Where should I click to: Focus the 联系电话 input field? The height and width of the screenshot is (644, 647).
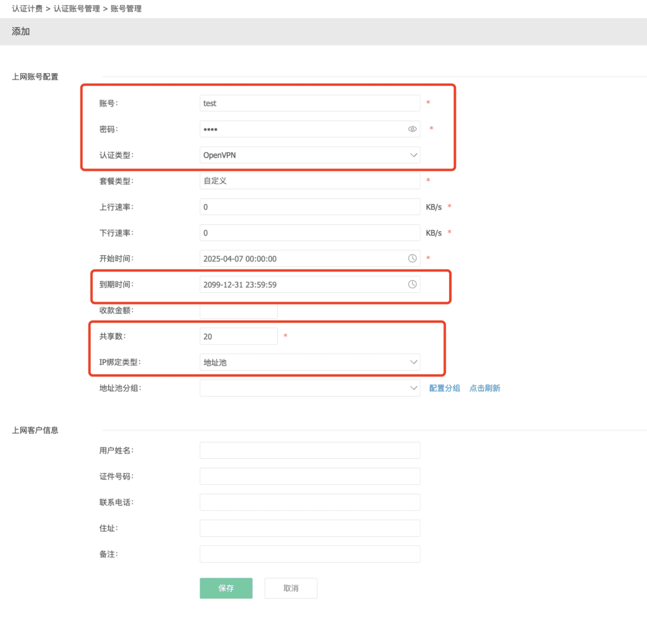coord(310,502)
